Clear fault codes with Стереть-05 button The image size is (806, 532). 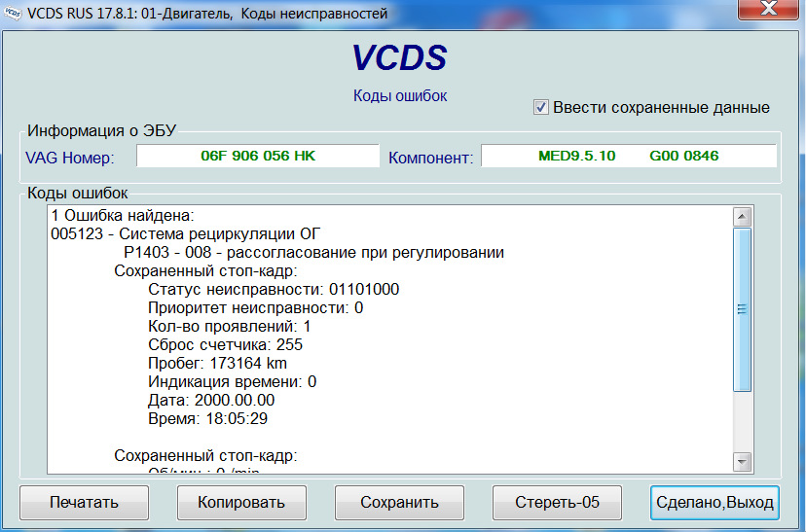click(x=557, y=502)
